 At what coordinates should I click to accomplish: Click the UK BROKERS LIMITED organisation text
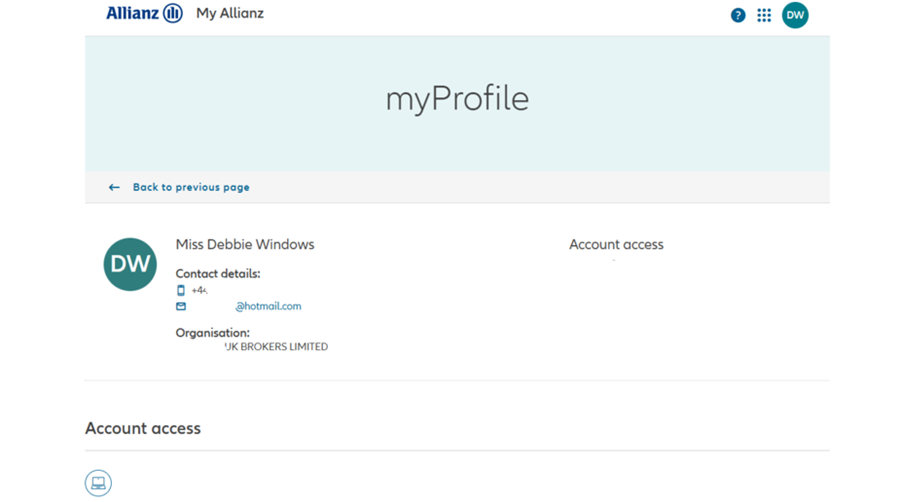(x=276, y=347)
